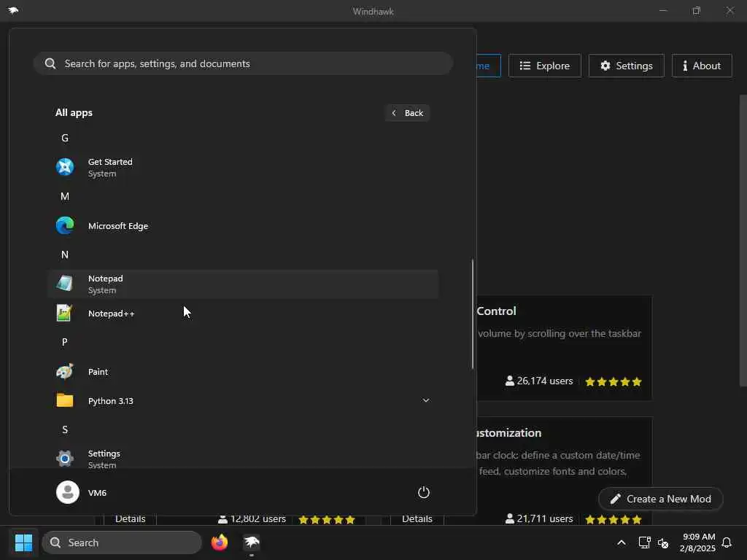Viewport: 747px width, 560px height.
Task: Click the letter P section header
Action: [65, 342]
